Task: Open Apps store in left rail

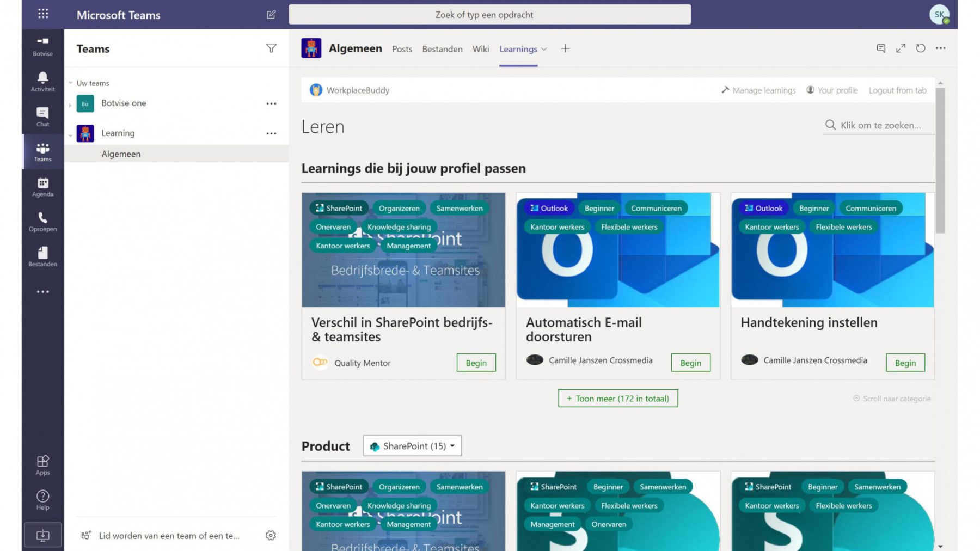Action: coord(42,465)
